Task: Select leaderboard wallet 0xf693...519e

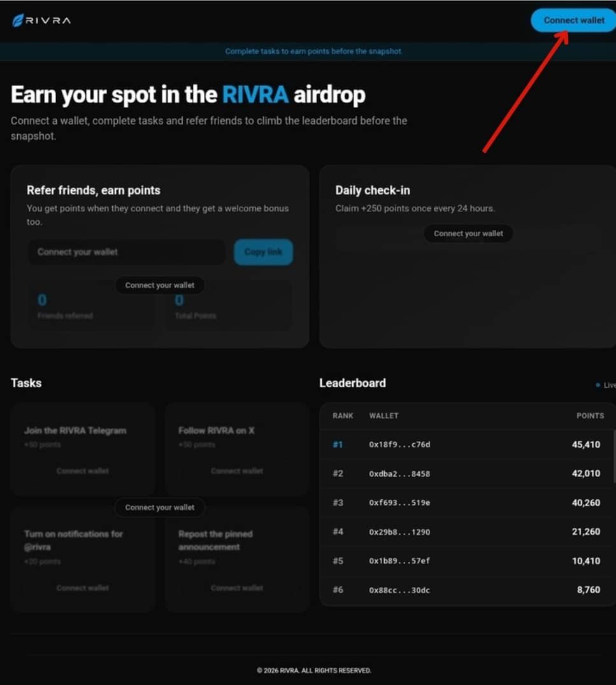Action: [399, 503]
